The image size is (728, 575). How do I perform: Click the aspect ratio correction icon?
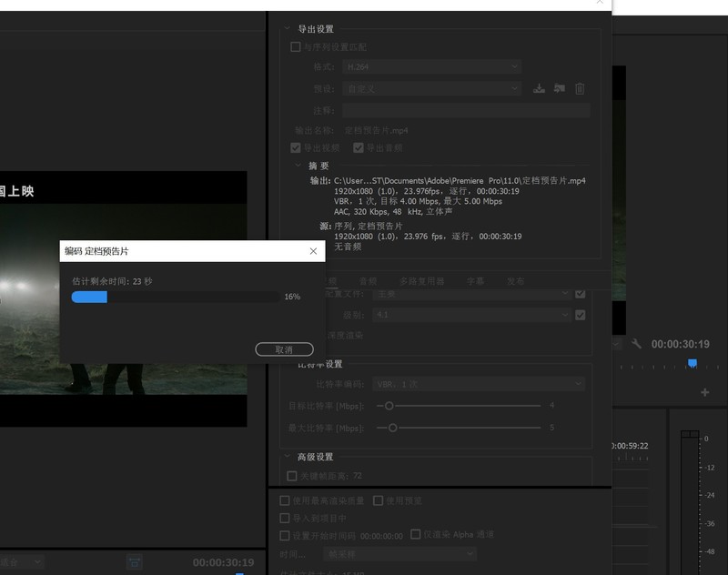pyautogui.click(x=135, y=562)
